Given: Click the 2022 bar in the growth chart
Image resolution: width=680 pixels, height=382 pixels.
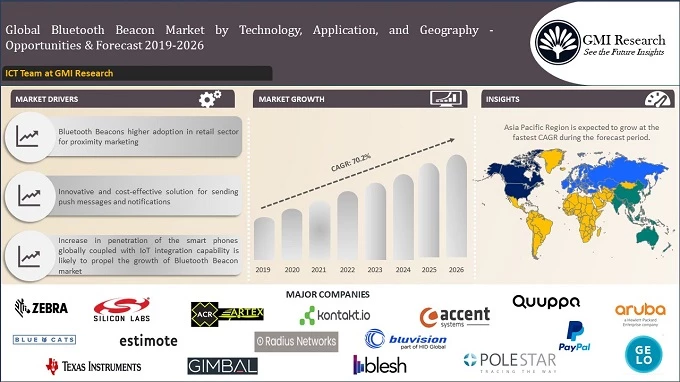Looking at the screenshot, I should pyautogui.click(x=347, y=225).
